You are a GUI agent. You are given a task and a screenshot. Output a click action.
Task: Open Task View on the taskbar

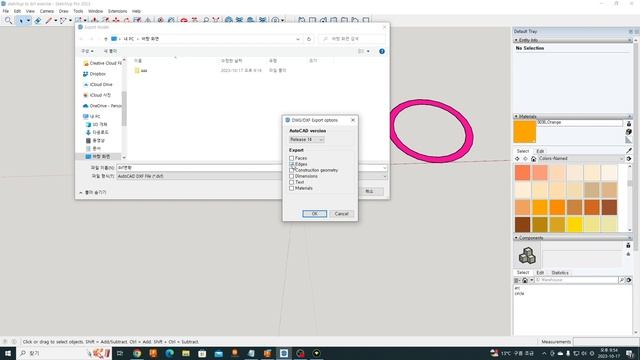[x=120, y=353]
